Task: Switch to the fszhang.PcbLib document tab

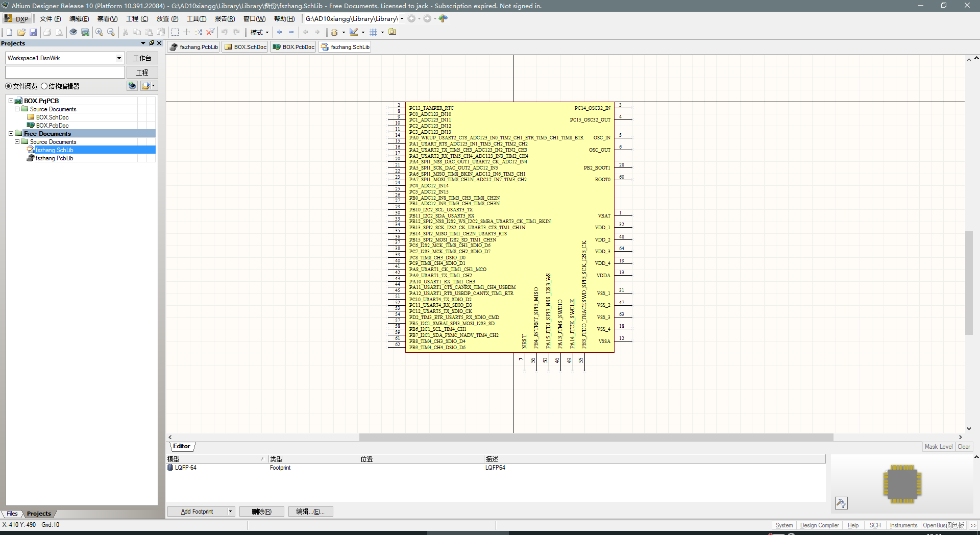Action: [x=193, y=47]
